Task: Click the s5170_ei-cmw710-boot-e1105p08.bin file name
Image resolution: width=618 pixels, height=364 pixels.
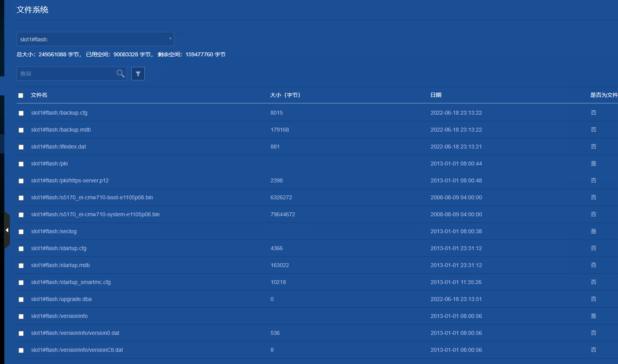Action: [x=92, y=197]
